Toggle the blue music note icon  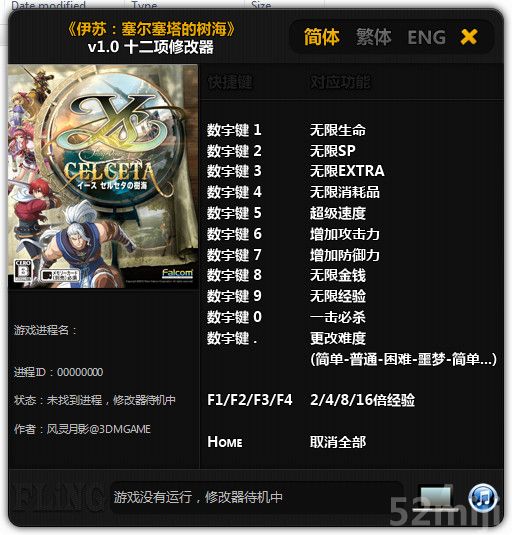click(483, 498)
